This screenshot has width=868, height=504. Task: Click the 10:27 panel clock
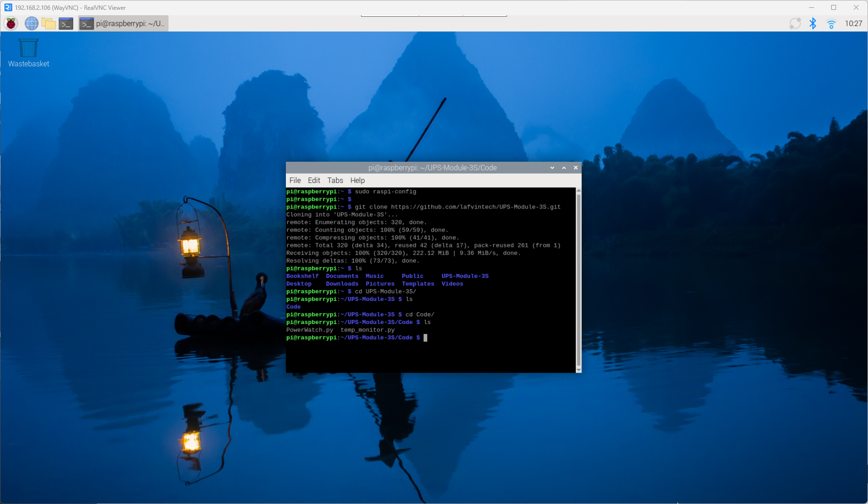[x=853, y=23]
